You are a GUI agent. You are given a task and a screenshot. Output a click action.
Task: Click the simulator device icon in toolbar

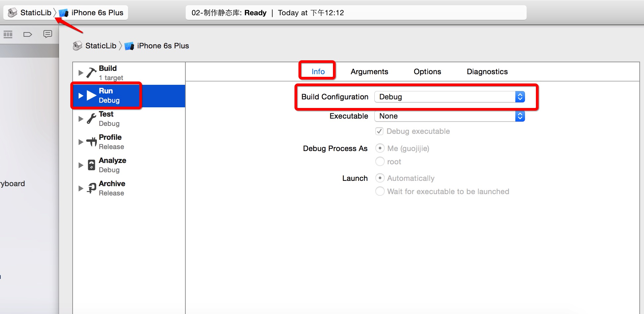pos(64,13)
